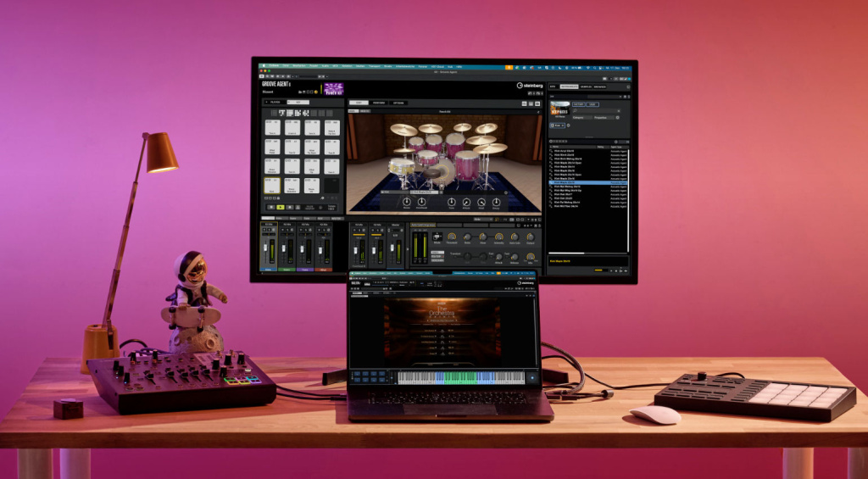Open the Properties dropdown in browser
The height and width of the screenshot is (479, 868).
pyautogui.click(x=604, y=117)
